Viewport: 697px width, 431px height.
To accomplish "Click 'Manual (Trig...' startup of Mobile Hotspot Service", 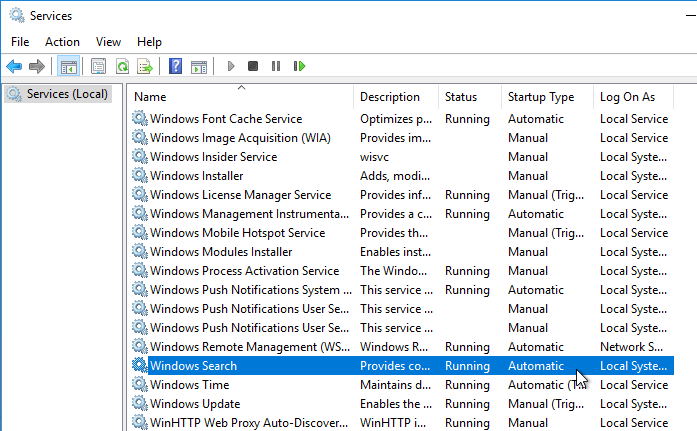I will 546,233.
